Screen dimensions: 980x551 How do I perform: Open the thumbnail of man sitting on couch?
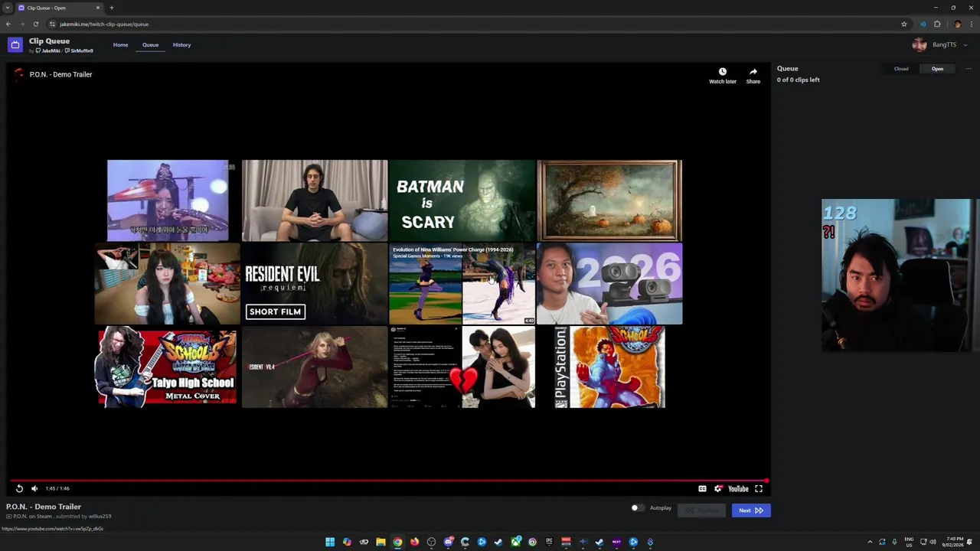(315, 201)
